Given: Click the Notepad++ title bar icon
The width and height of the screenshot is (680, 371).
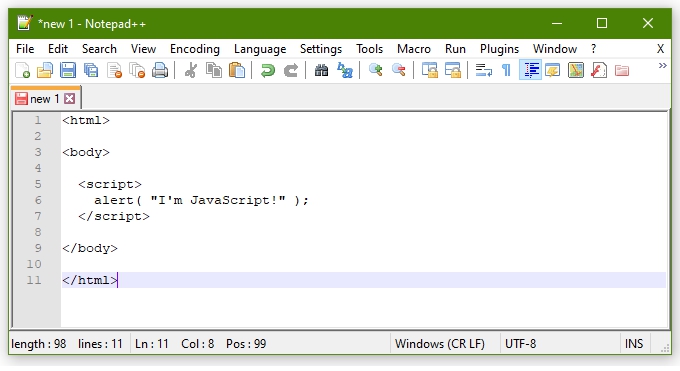Looking at the screenshot, I should pyautogui.click(x=24, y=23).
